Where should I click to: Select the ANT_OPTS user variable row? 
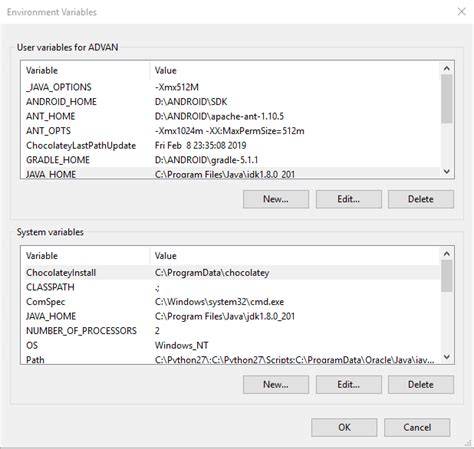click(231, 131)
